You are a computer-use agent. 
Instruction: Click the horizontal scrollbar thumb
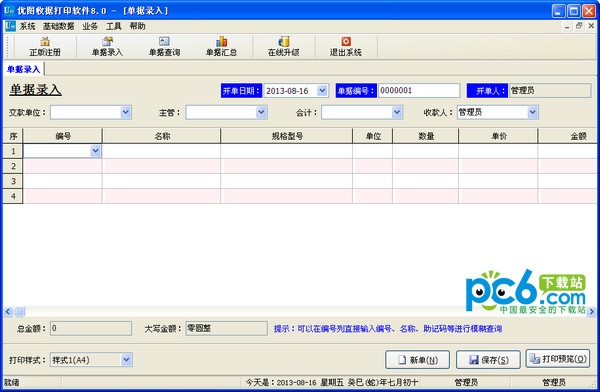(x=19, y=312)
